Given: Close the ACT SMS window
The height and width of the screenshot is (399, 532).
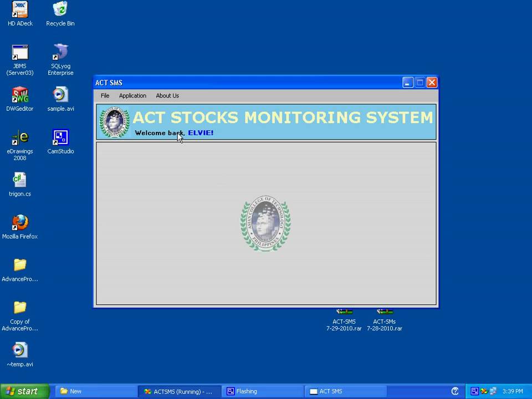Looking at the screenshot, I should coord(432,83).
